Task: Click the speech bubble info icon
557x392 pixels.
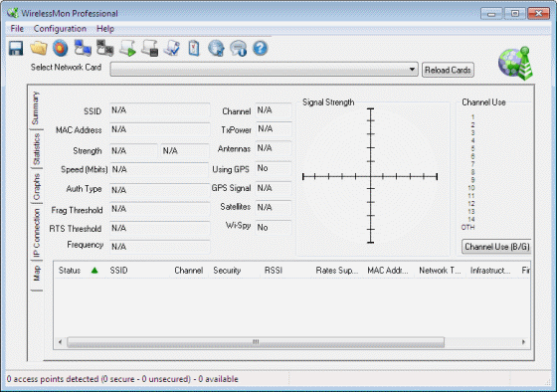Action: tap(238, 49)
